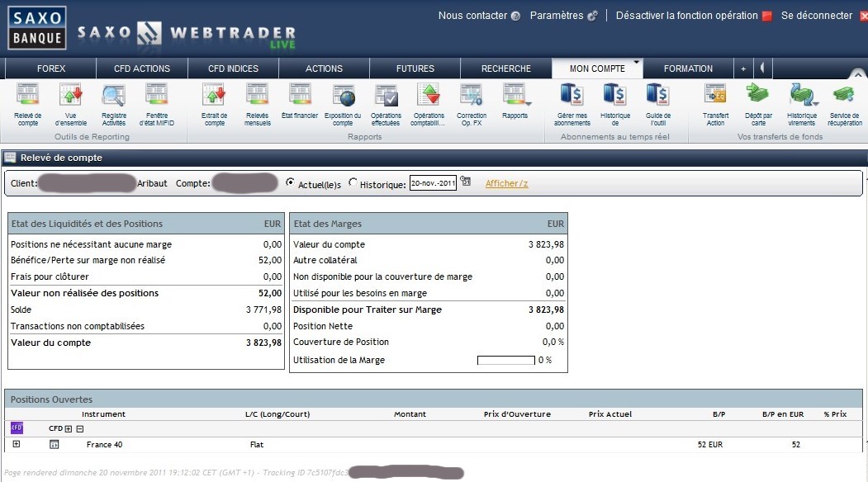Click the 52 EUR B/P value
The height and width of the screenshot is (482, 868).
tap(709, 444)
